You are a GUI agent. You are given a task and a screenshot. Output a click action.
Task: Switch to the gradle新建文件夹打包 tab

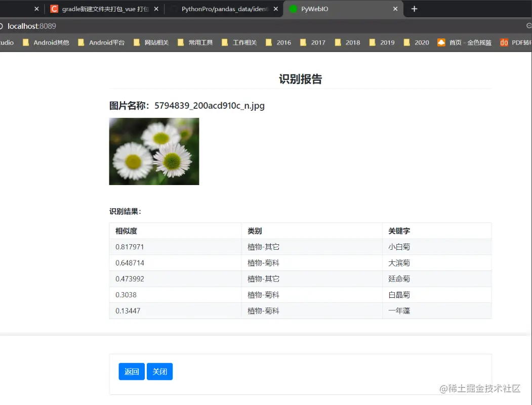105,9
